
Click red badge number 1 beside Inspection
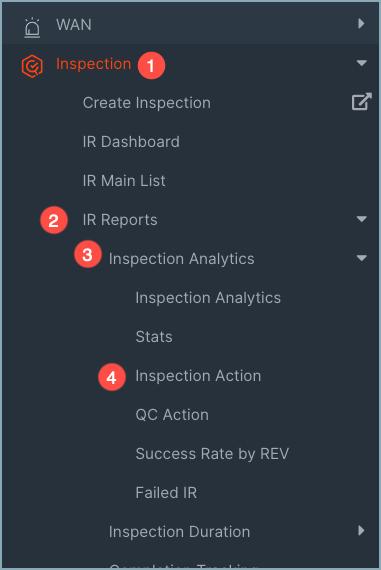coord(151,65)
